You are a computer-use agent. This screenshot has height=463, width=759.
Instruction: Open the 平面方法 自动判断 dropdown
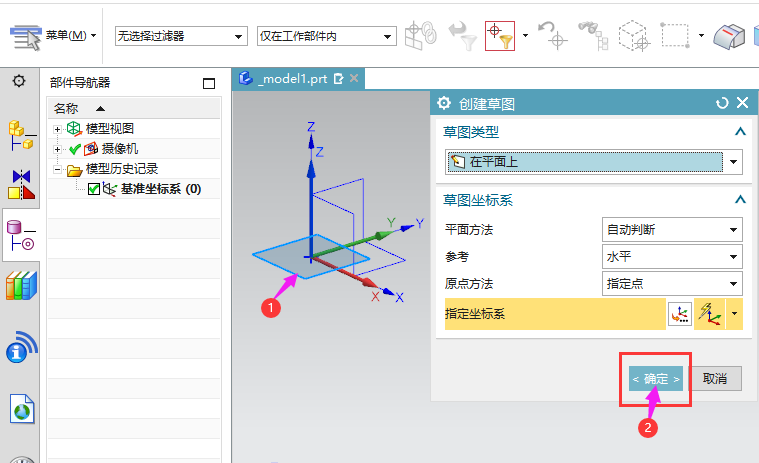[672, 230]
